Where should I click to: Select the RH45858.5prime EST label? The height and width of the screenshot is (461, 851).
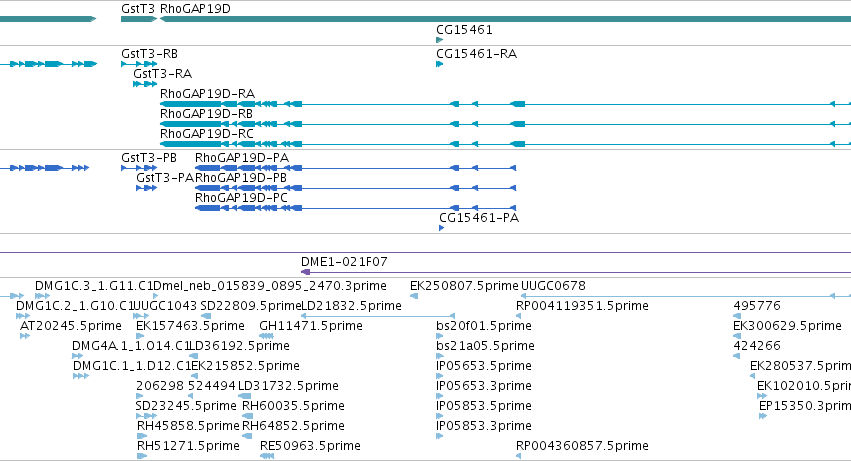point(188,426)
